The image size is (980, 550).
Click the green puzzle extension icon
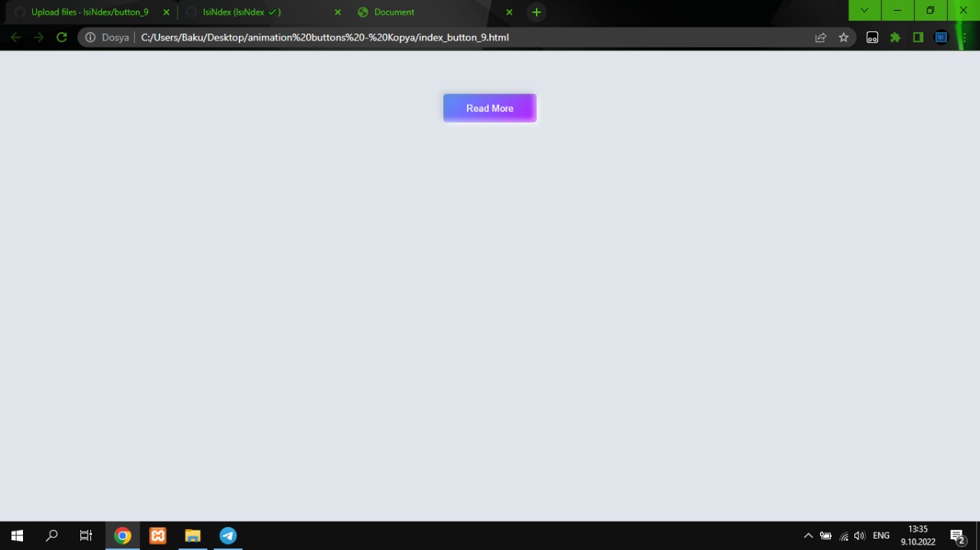pyautogui.click(x=895, y=37)
